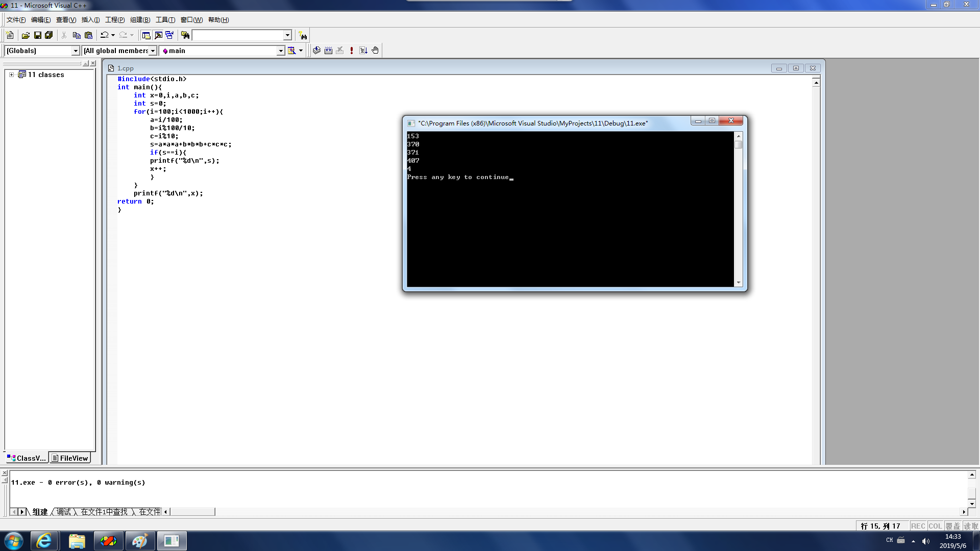The image size is (980, 551).
Task: Toggle the Workspace pane toolbar button
Action: point(146,35)
